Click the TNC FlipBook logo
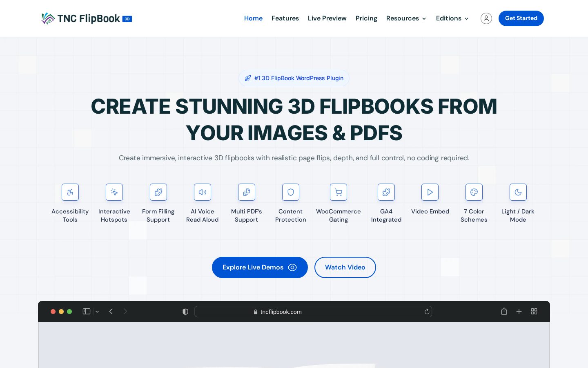Screen dimensions: 588x368 pos(87,18)
